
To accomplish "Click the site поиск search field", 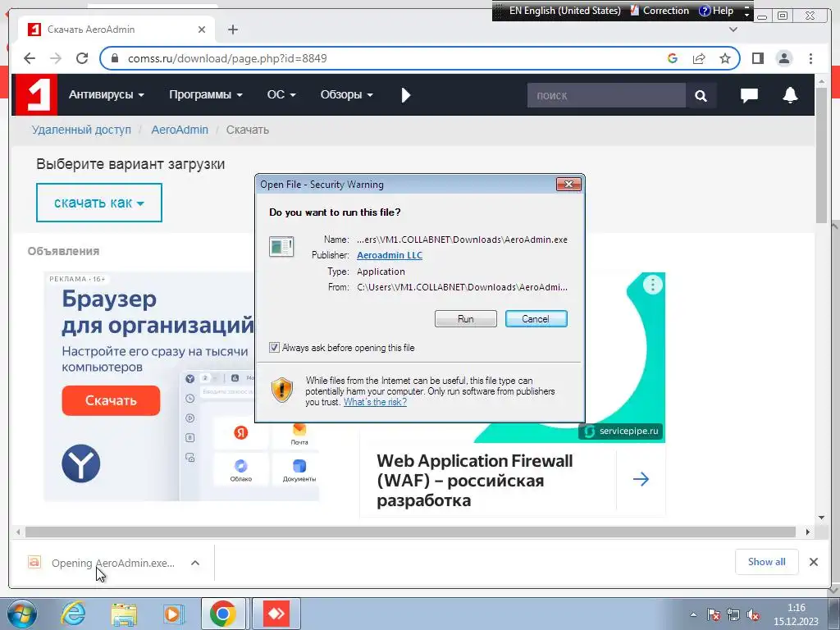I will coord(606,95).
